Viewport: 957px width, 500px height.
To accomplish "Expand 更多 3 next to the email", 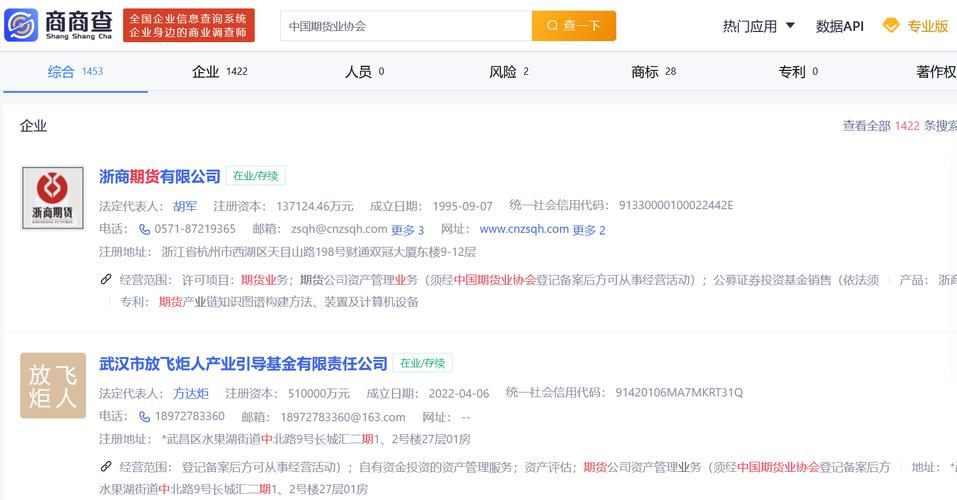I will [x=408, y=230].
